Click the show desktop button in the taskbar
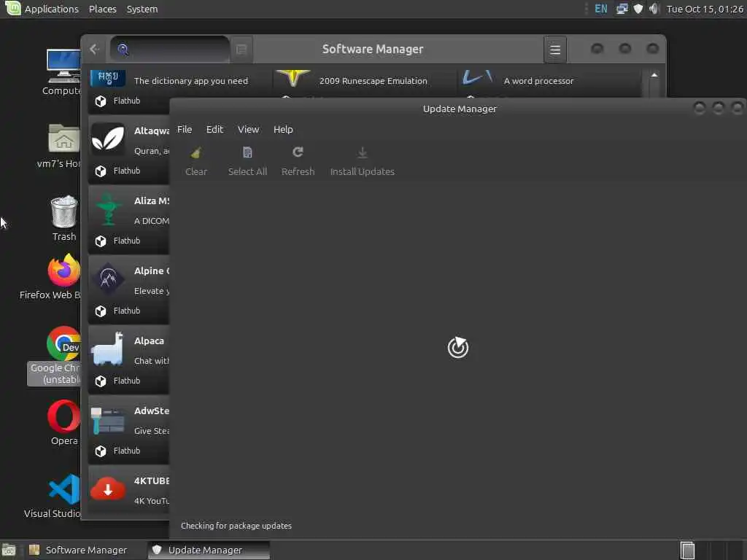Screen dimensions: 747x560 click(x=9, y=551)
